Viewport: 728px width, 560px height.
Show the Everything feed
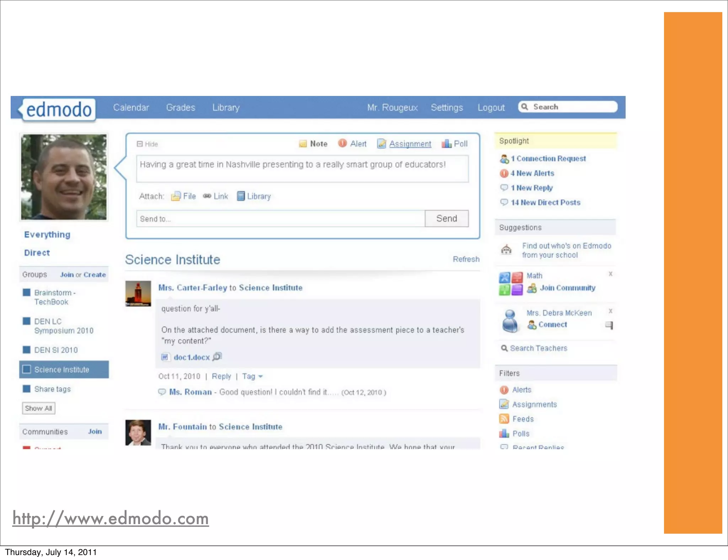coord(47,235)
